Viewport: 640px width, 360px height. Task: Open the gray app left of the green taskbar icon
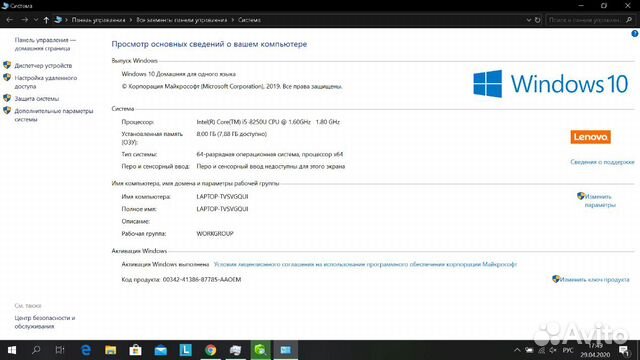236,350
